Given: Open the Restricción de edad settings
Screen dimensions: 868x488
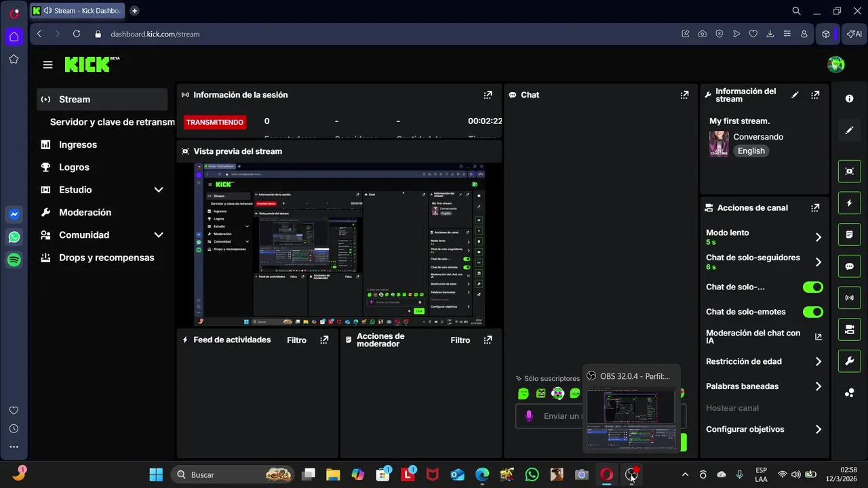Looking at the screenshot, I should [764, 361].
